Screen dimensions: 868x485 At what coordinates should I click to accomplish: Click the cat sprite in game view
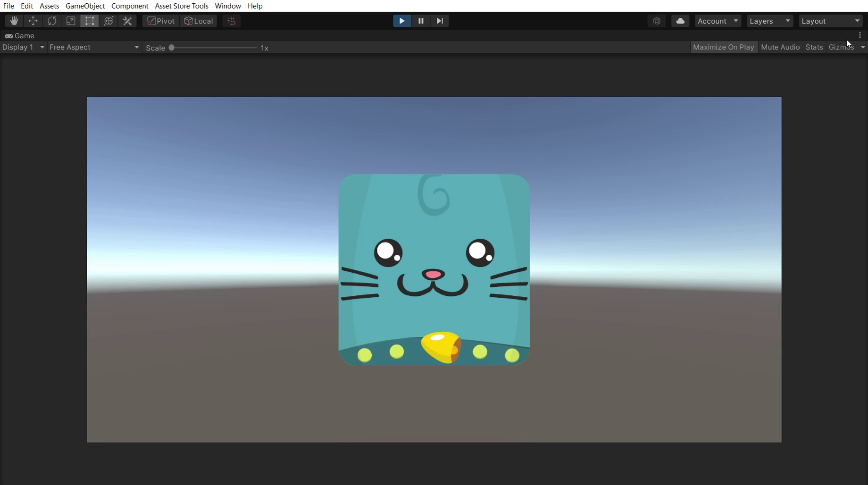434,269
